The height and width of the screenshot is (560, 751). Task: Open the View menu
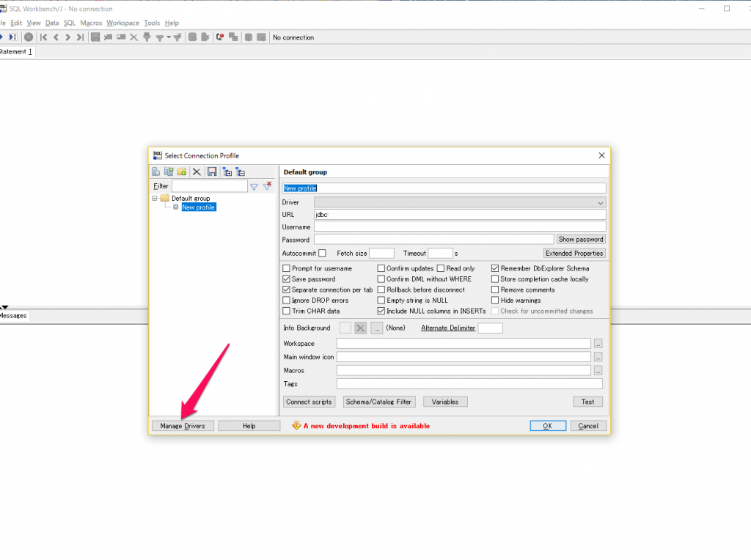(34, 23)
